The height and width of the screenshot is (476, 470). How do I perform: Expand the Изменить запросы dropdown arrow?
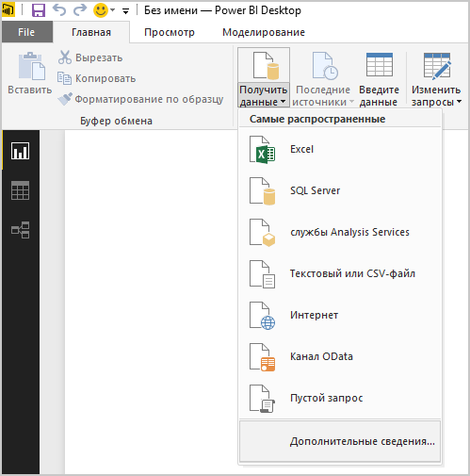[x=459, y=102]
